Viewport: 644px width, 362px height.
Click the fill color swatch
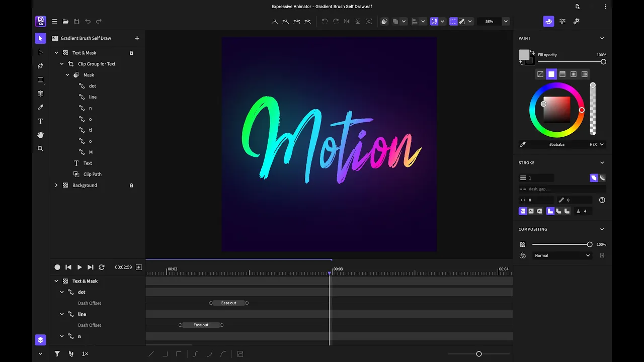[x=524, y=55]
